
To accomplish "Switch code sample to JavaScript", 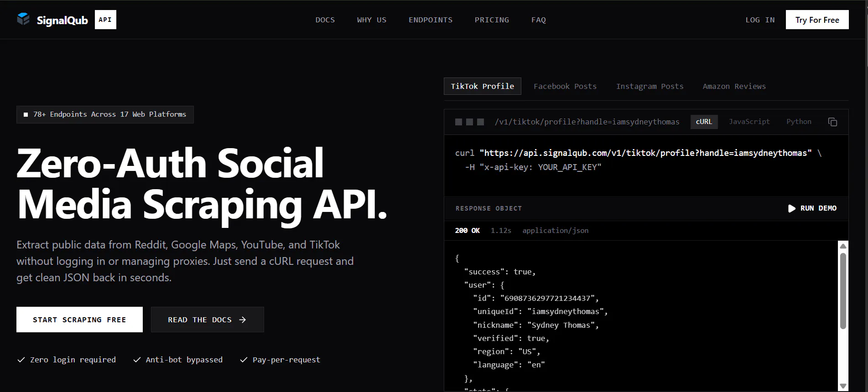I will pos(749,122).
